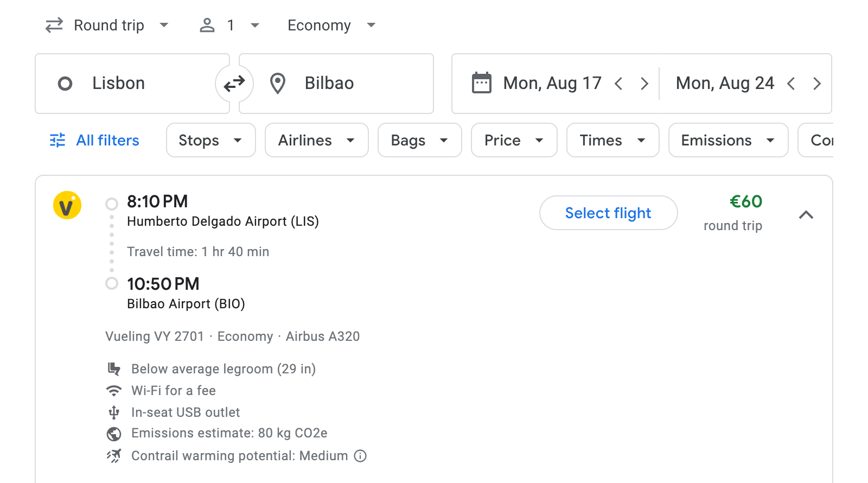This screenshot has height=483, width=868.
Task: Click the swap origin and destination icon
Action: [234, 83]
